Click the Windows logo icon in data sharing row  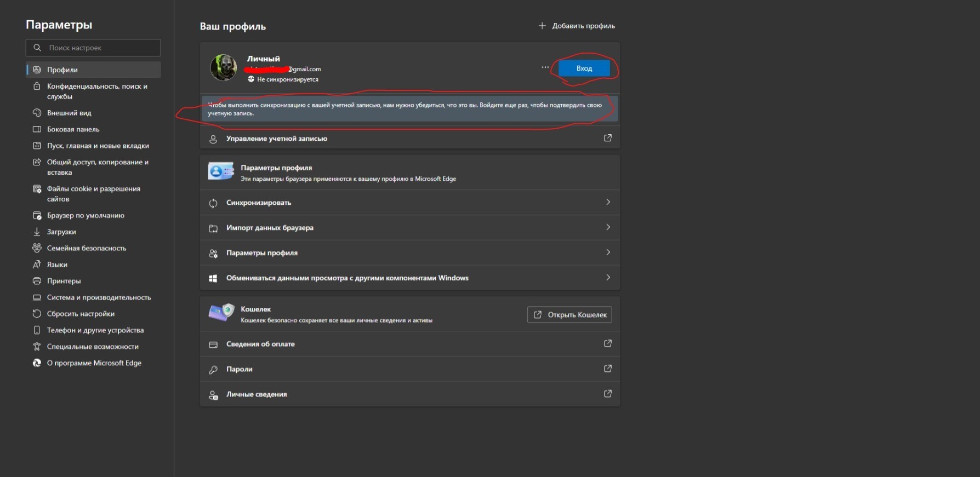(x=213, y=278)
